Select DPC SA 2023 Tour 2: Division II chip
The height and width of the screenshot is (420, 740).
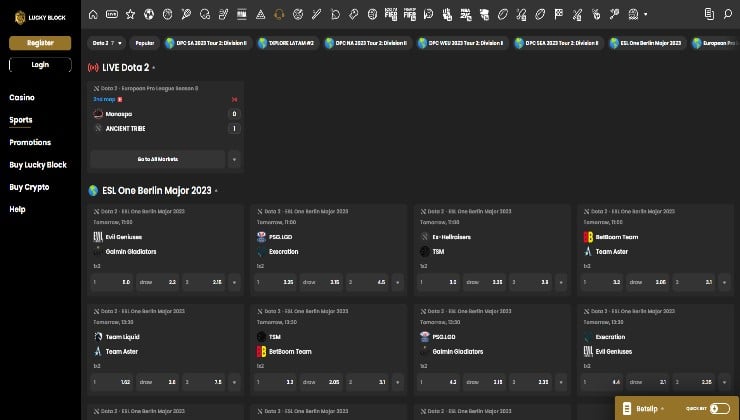[208, 43]
